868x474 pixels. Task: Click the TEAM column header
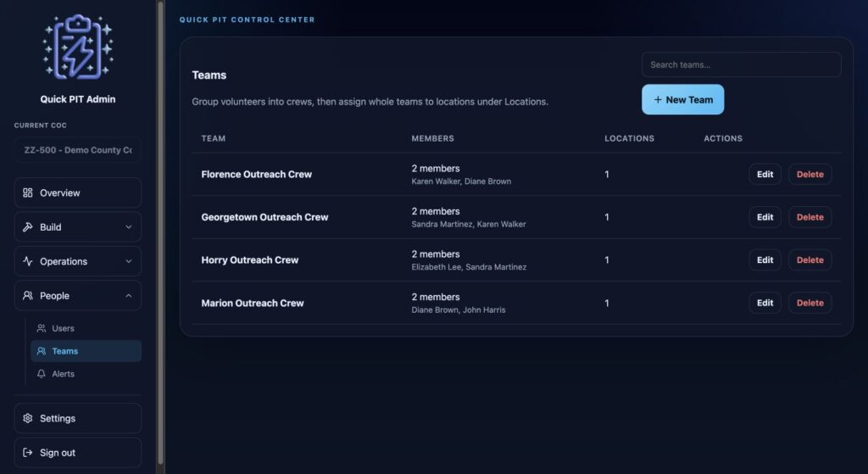[213, 138]
